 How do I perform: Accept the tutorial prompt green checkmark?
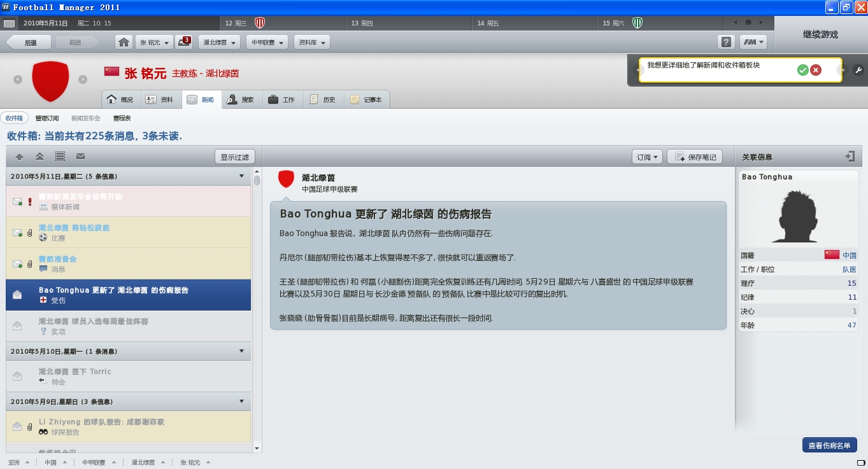(802, 70)
